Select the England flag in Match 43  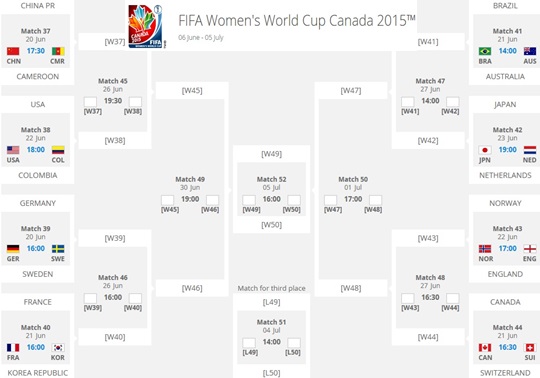(x=530, y=249)
